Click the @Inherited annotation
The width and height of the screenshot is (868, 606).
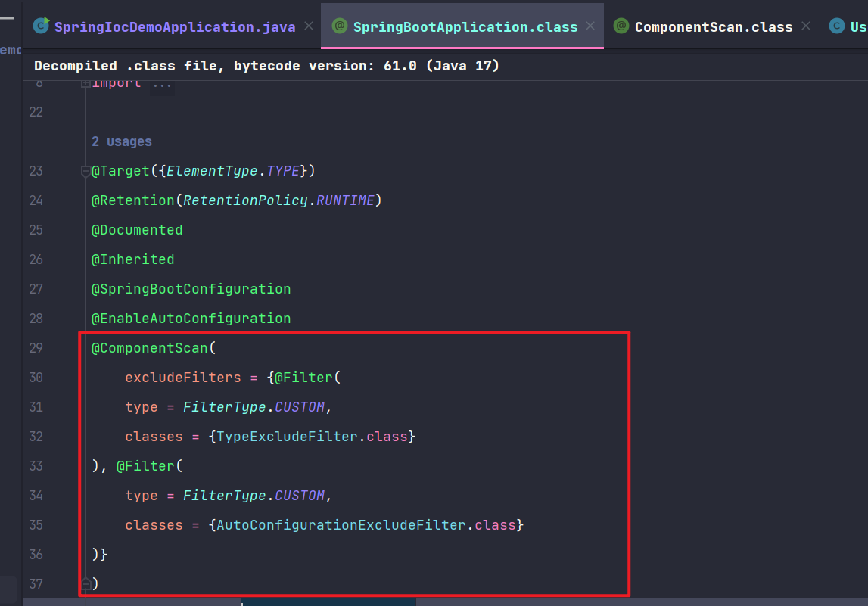[133, 259]
